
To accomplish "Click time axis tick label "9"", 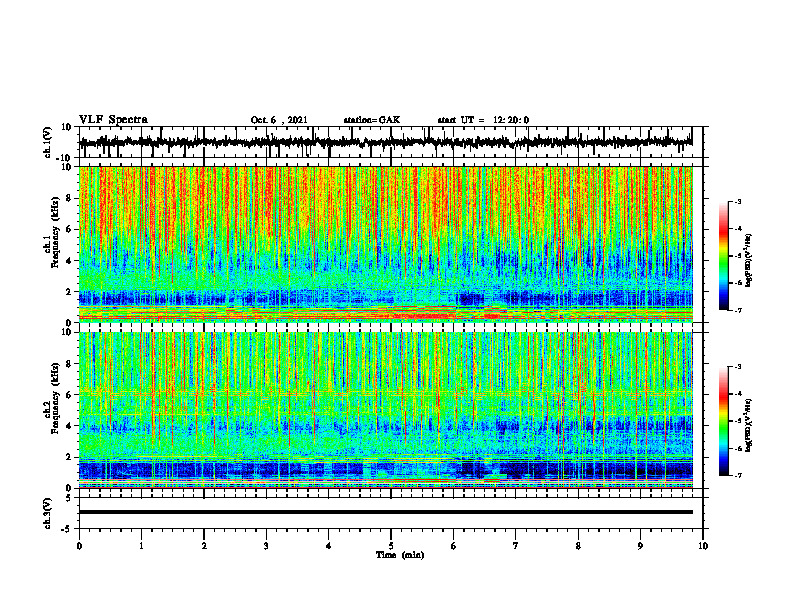I will pos(640,546).
